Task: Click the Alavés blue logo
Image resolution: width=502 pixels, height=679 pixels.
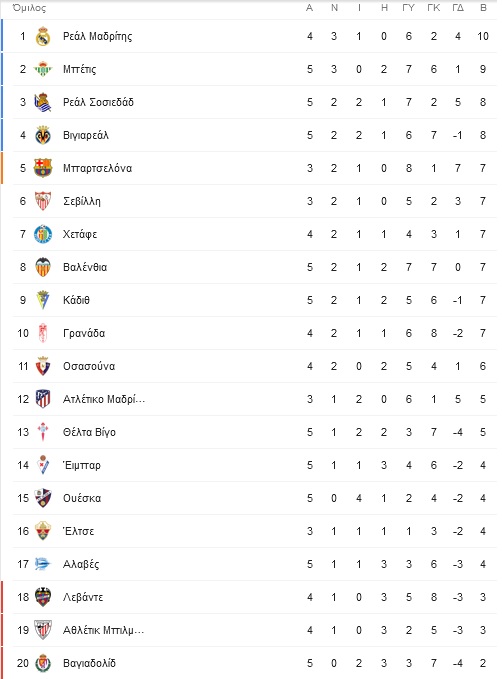Action: coord(43,564)
